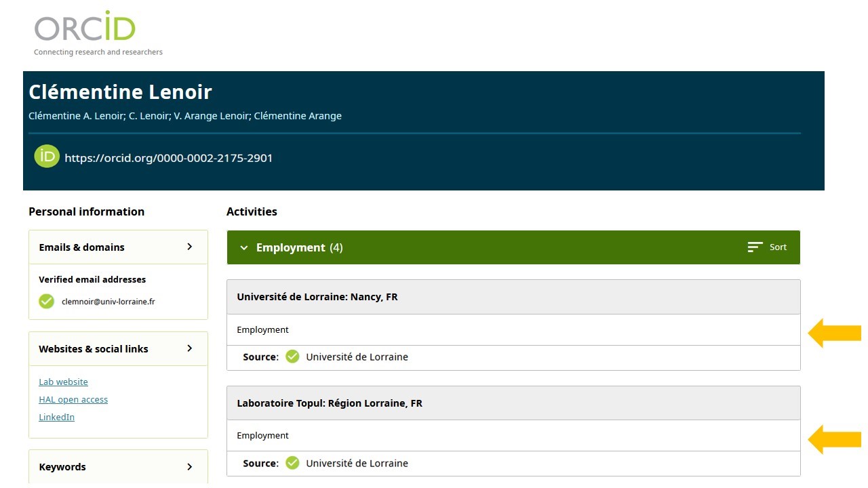
Task: Click the Laboratoire Topul: Région Lorraine, FR heading
Action: click(x=330, y=403)
